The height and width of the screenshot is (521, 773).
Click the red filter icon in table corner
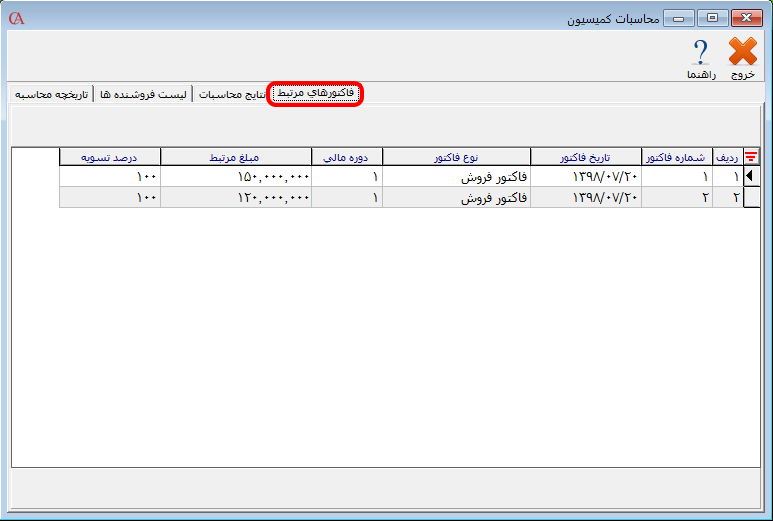coord(751,156)
